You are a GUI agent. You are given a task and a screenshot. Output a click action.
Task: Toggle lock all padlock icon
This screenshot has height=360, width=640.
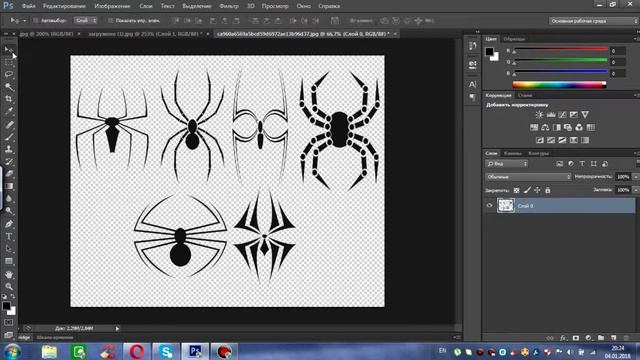(548, 190)
